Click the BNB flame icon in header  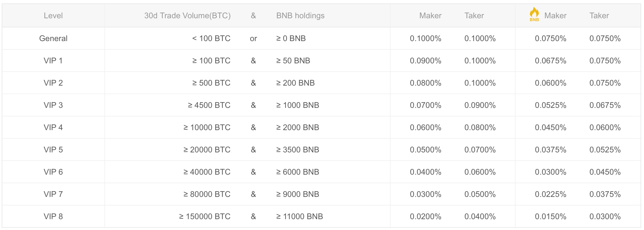[x=534, y=14]
